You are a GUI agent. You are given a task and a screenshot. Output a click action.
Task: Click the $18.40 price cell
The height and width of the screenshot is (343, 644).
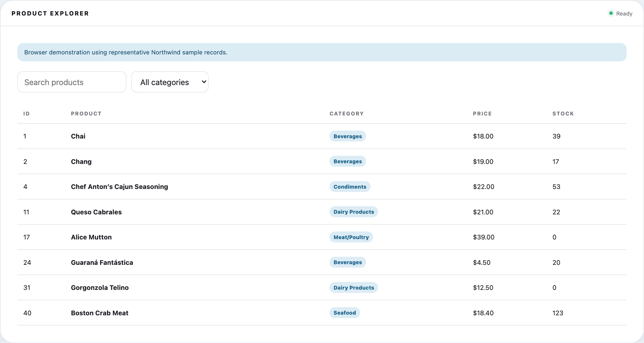click(x=483, y=313)
